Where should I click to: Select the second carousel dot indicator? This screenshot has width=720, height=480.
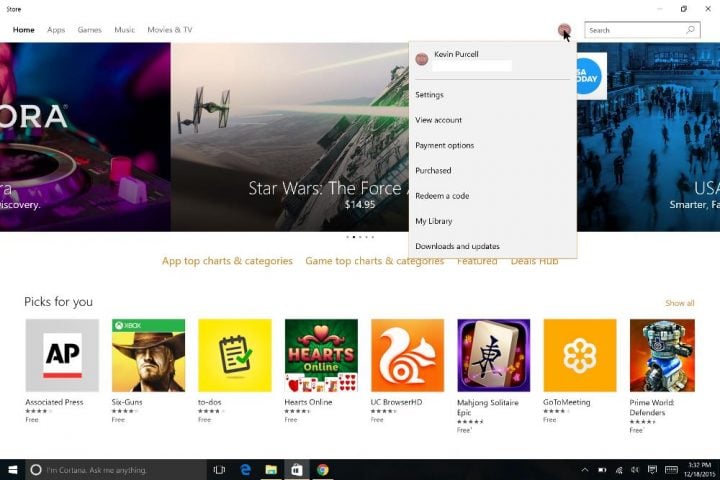[354, 237]
